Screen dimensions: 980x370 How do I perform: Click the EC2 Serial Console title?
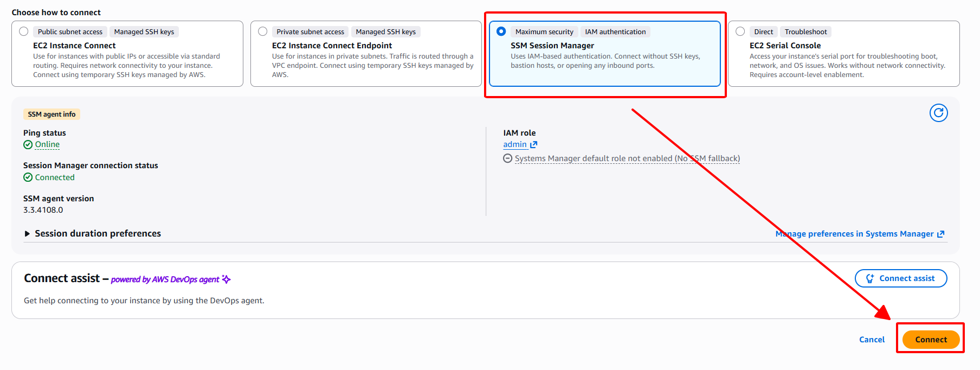[785, 46]
